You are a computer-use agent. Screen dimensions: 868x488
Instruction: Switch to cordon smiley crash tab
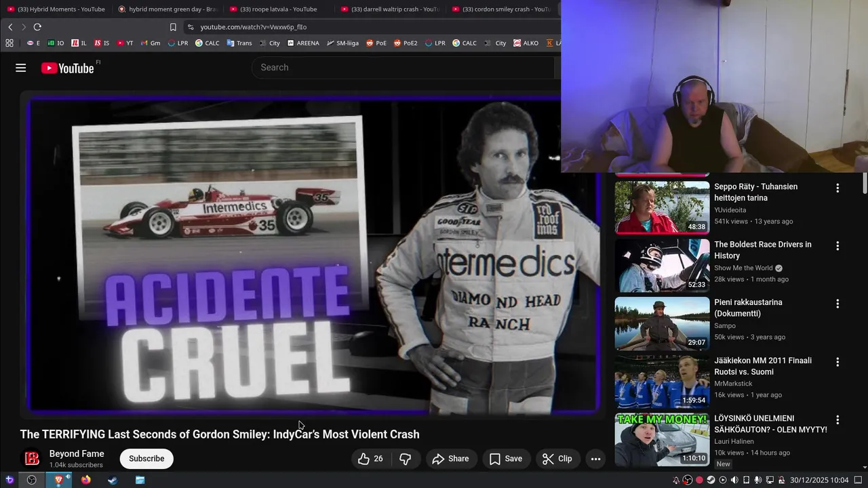point(501,9)
